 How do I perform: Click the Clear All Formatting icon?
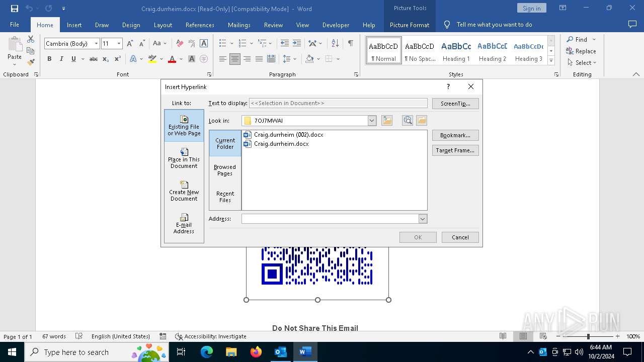point(180,44)
